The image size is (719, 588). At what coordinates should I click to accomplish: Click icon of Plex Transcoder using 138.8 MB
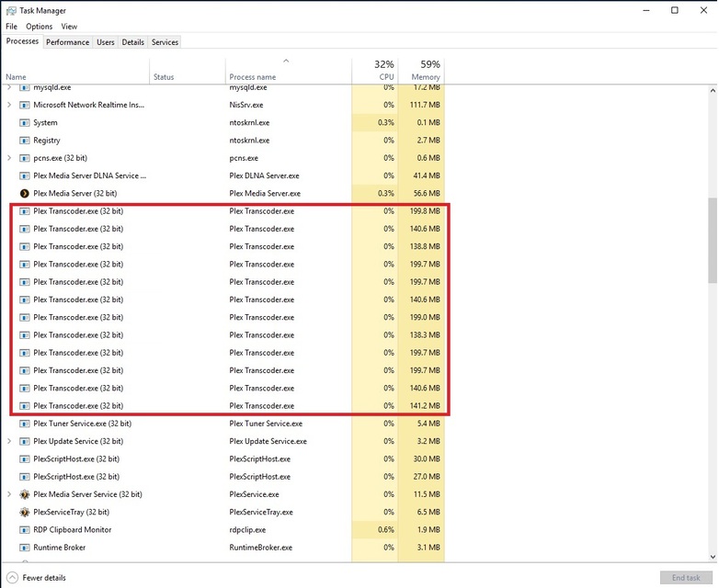[x=24, y=246]
